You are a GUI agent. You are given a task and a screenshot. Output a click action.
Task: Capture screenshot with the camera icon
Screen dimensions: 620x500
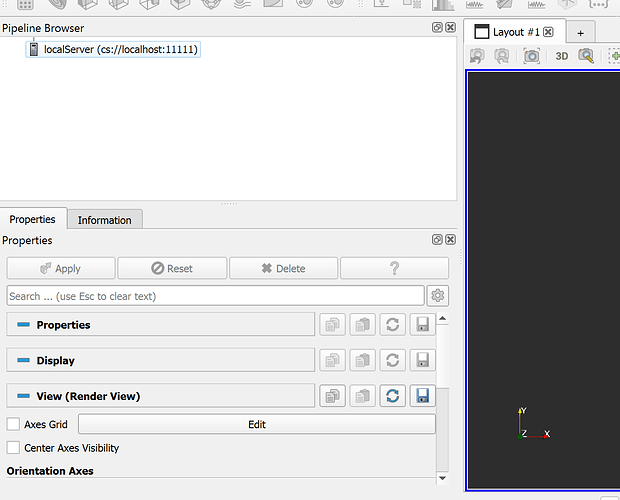pyautogui.click(x=531, y=56)
